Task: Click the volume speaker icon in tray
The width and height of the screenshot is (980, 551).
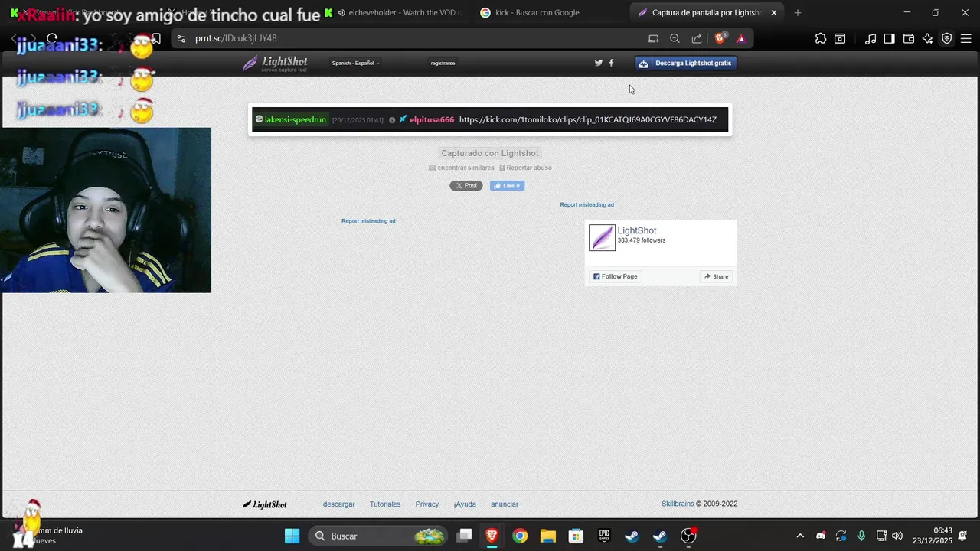Action: click(897, 536)
